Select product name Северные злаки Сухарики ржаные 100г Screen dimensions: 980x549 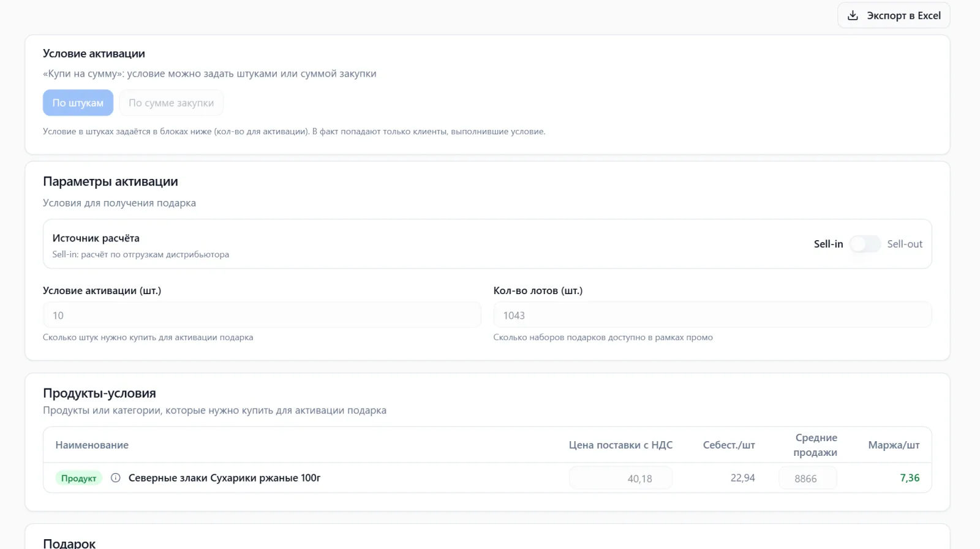tap(225, 478)
